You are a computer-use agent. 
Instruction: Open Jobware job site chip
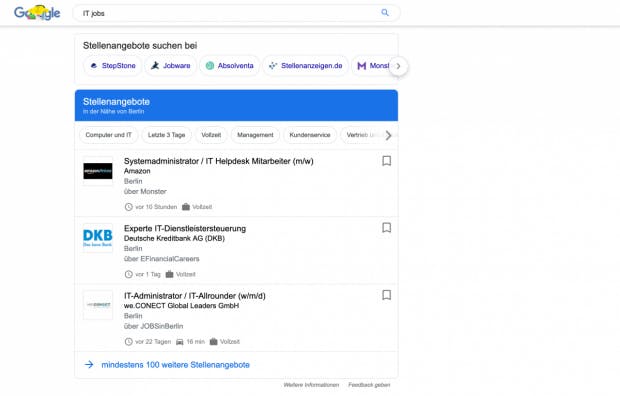170,66
